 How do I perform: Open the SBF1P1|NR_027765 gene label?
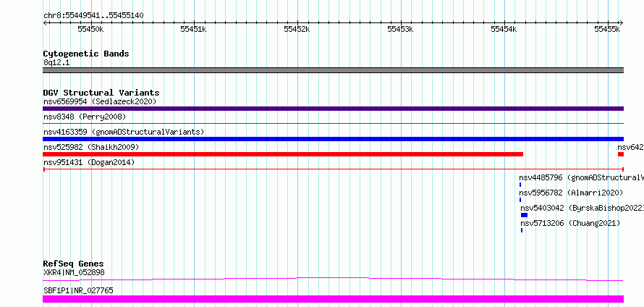coord(78,290)
